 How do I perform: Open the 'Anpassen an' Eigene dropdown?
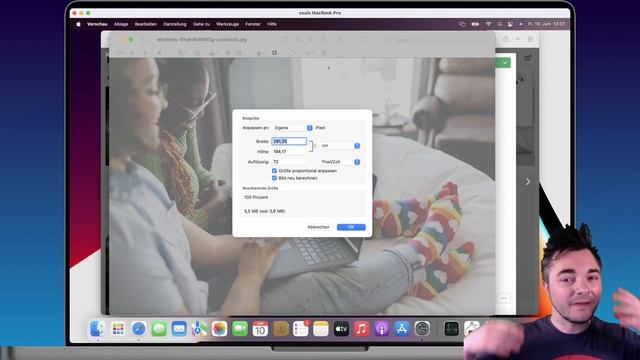(292, 128)
